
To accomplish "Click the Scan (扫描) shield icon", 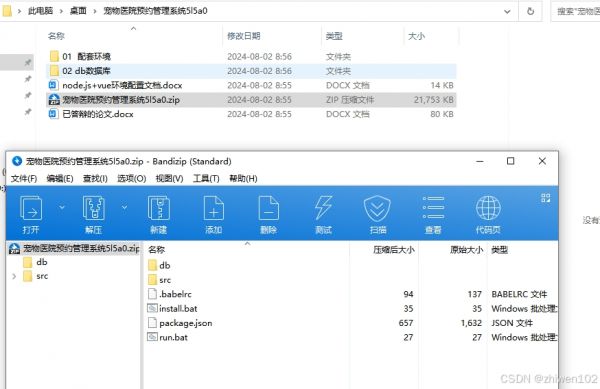I will pos(377,214).
